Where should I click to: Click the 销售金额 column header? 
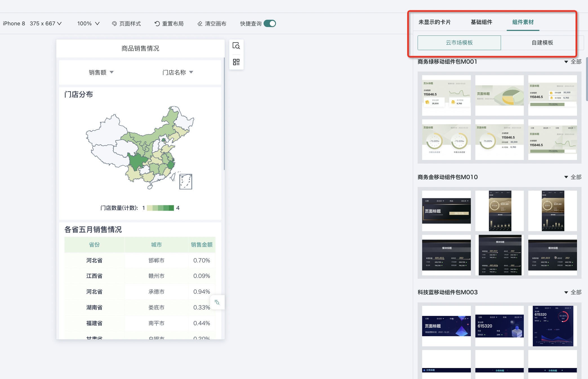click(202, 245)
